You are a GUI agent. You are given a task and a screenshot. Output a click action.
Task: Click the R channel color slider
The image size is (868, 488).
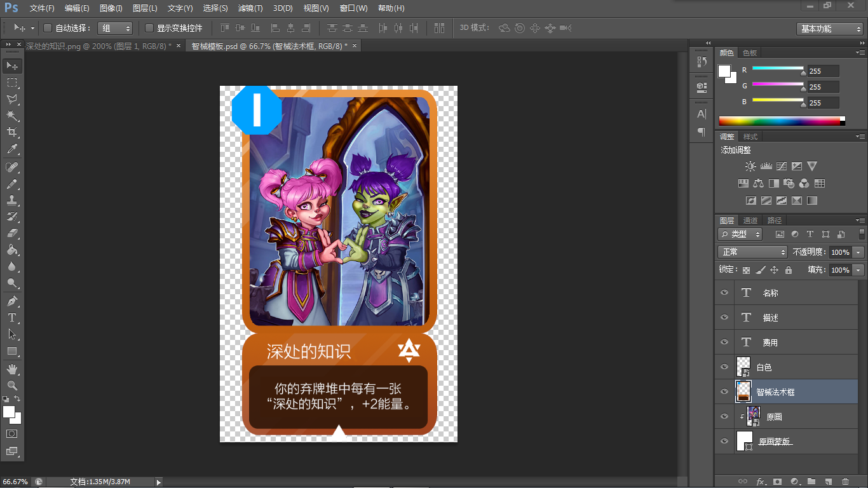778,68
